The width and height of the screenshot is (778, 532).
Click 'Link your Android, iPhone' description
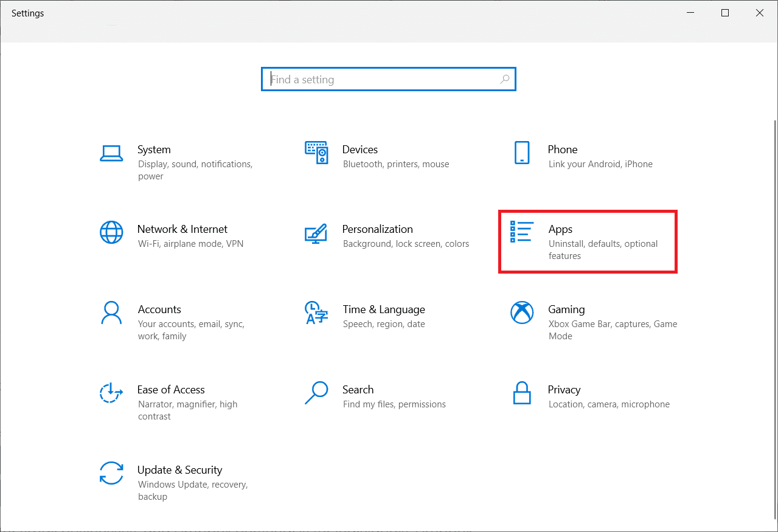coord(600,164)
